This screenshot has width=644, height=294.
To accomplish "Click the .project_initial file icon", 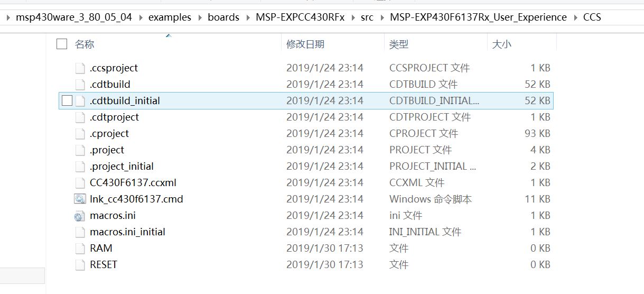I will (x=80, y=166).
